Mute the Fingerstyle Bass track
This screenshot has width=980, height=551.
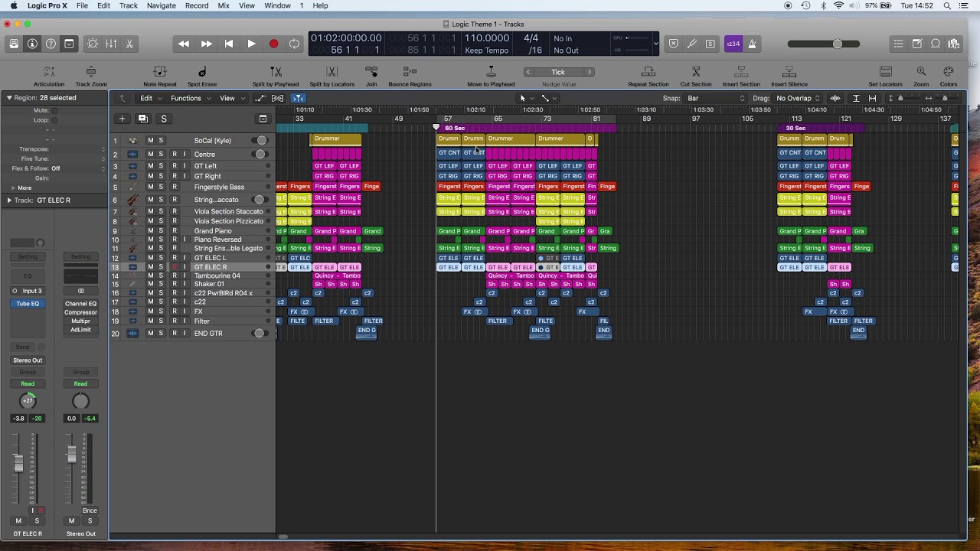(150, 187)
